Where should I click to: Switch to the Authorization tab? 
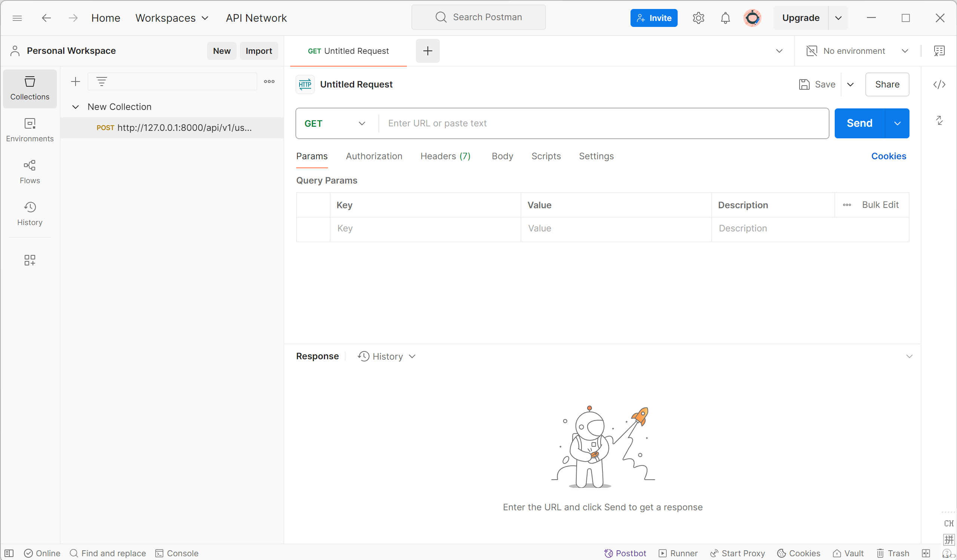pyautogui.click(x=374, y=156)
